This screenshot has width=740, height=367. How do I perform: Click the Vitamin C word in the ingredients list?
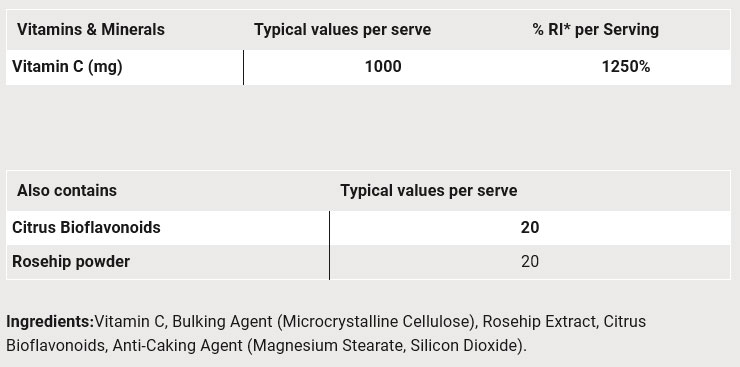pyautogui.click(x=129, y=322)
